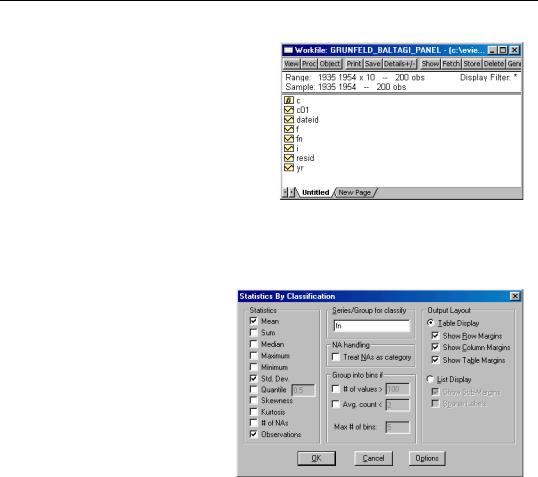Click the Max # of bins field
The image size is (538, 477).
pyautogui.click(x=398, y=427)
